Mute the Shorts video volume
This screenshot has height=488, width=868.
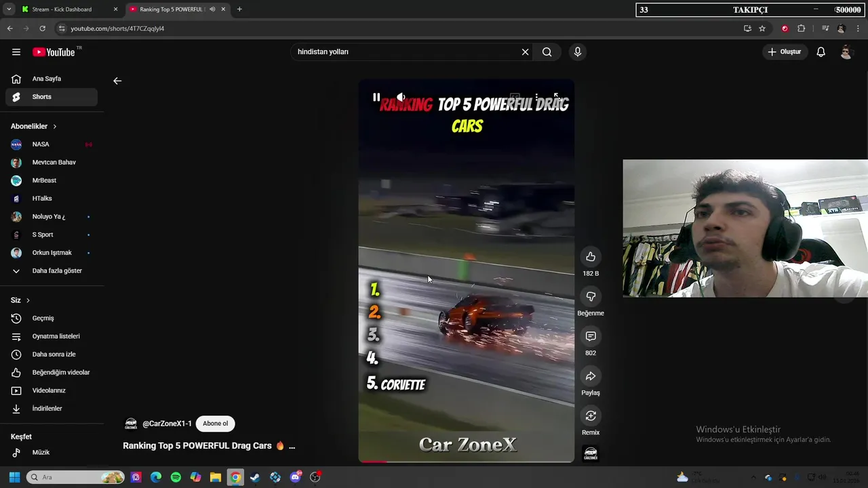click(x=401, y=98)
